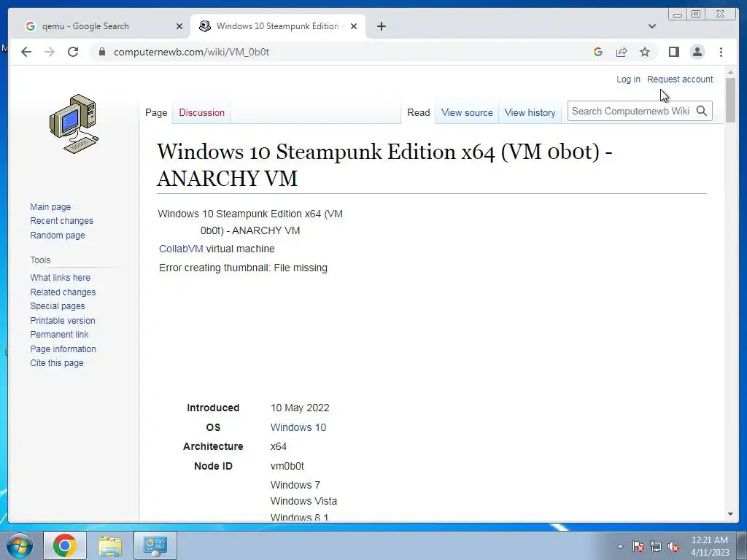The width and height of the screenshot is (747, 560).
Task: Open the Control Panel taskbar icon
Action: click(x=155, y=545)
